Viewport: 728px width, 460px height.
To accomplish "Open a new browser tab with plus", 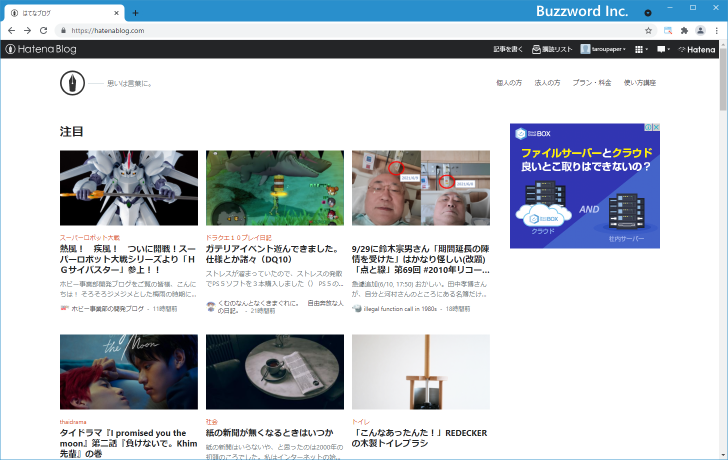I will pos(135,13).
